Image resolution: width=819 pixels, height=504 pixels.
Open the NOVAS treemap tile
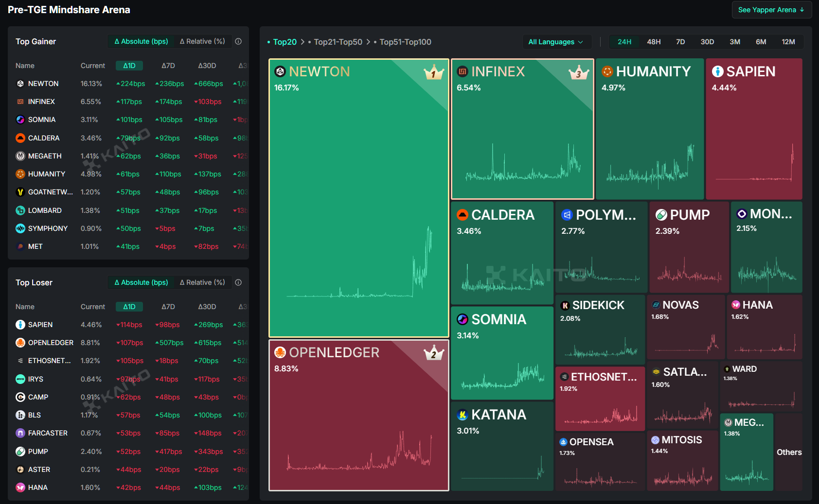[686, 327]
